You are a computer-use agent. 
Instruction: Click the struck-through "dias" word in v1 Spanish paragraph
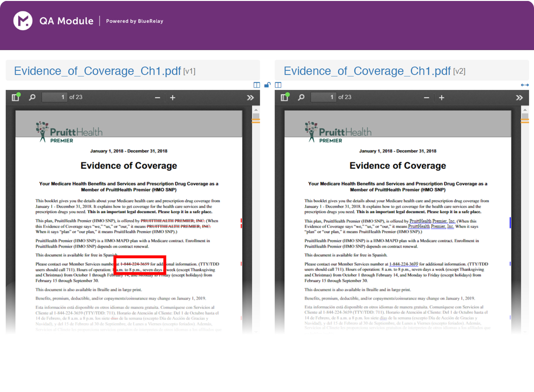click(x=114, y=318)
